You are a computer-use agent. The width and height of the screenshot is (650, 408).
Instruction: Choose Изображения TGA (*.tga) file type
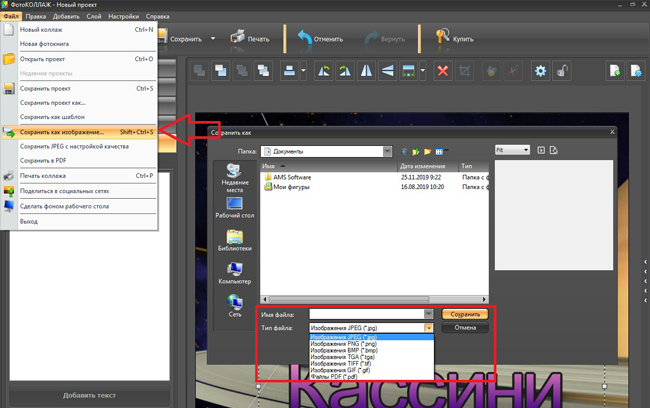[371, 357]
